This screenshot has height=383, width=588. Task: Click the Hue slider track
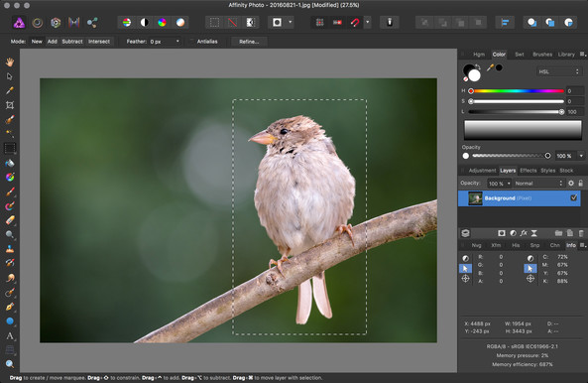[518, 90]
